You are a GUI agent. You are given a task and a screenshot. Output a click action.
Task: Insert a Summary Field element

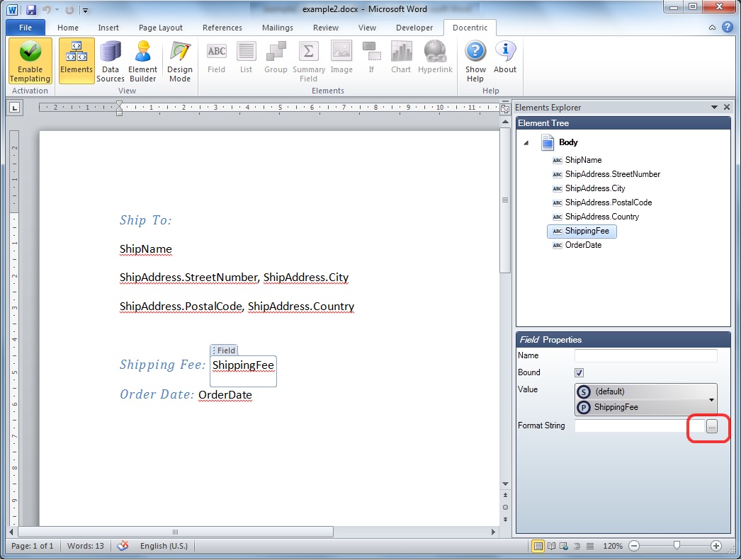(309, 62)
